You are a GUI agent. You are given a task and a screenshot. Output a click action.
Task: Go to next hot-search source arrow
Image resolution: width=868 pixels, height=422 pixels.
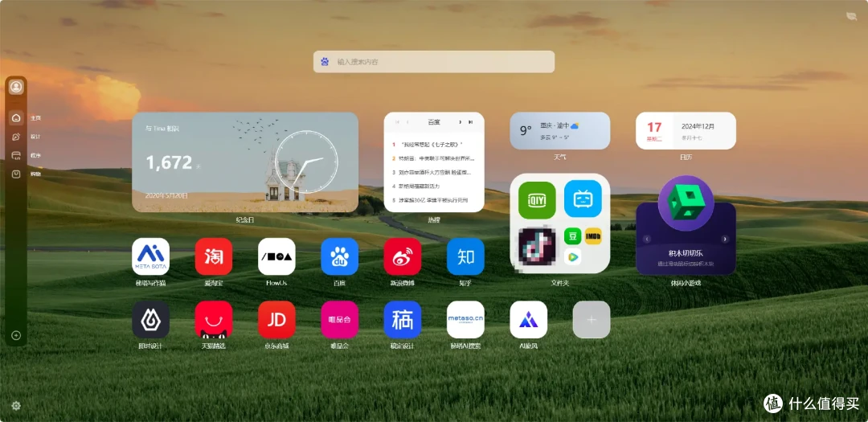tap(460, 122)
